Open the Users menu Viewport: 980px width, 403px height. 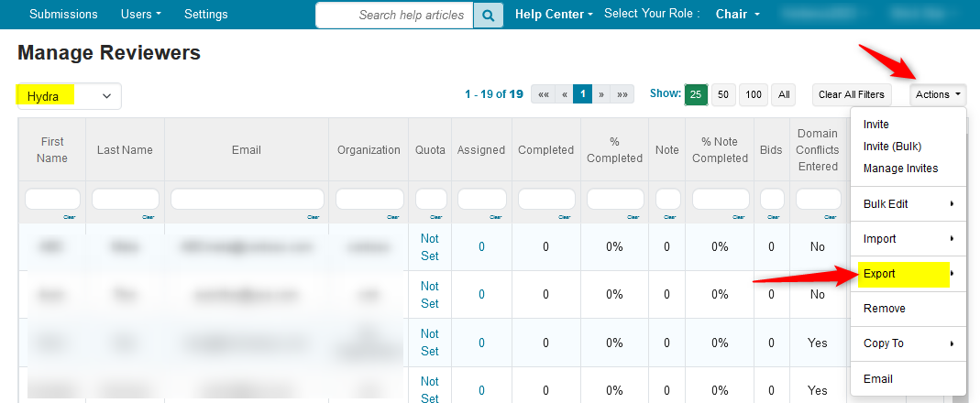pyautogui.click(x=140, y=15)
